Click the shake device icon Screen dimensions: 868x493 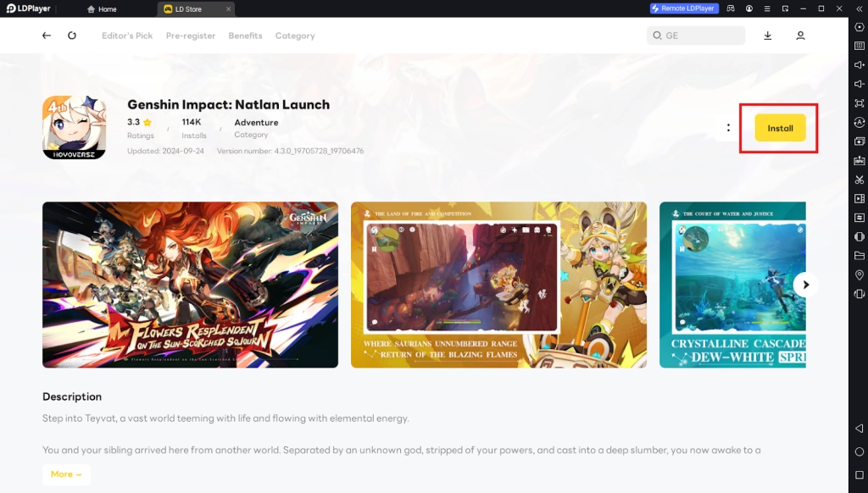click(x=860, y=294)
